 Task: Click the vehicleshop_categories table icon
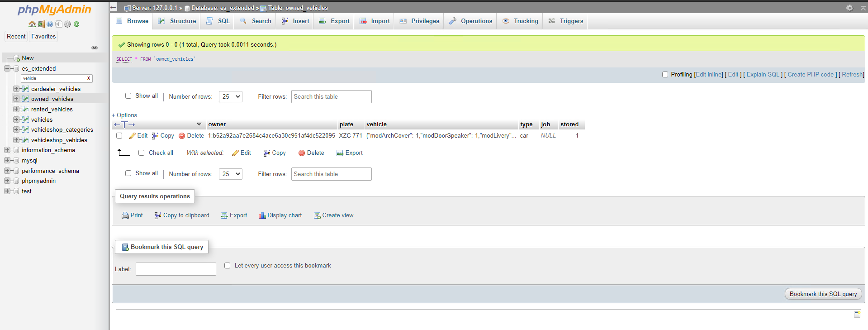pos(26,130)
